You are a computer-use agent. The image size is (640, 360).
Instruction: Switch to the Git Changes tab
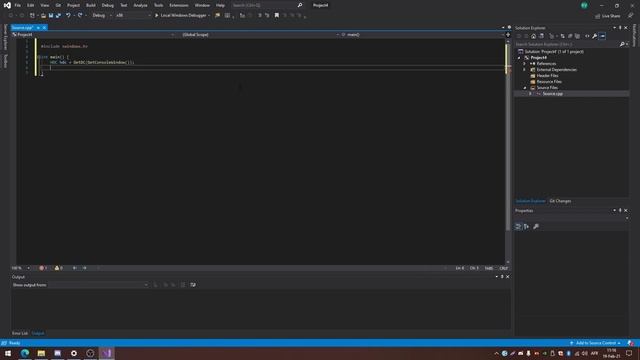coord(560,201)
